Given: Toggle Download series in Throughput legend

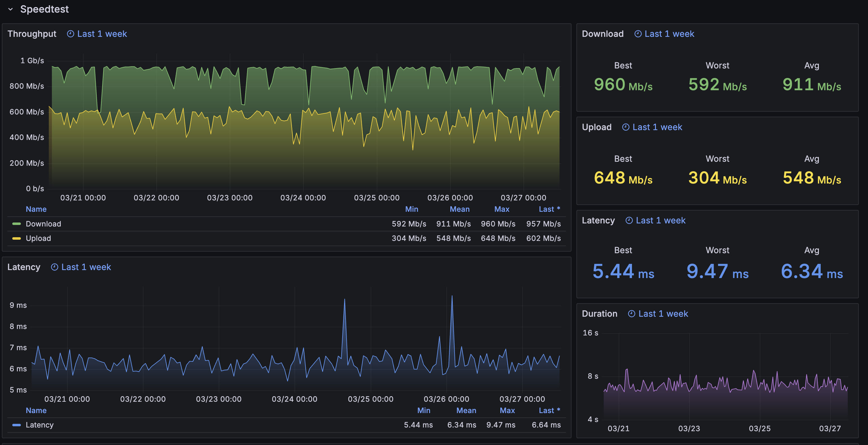Looking at the screenshot, I should tap(44, 224).
